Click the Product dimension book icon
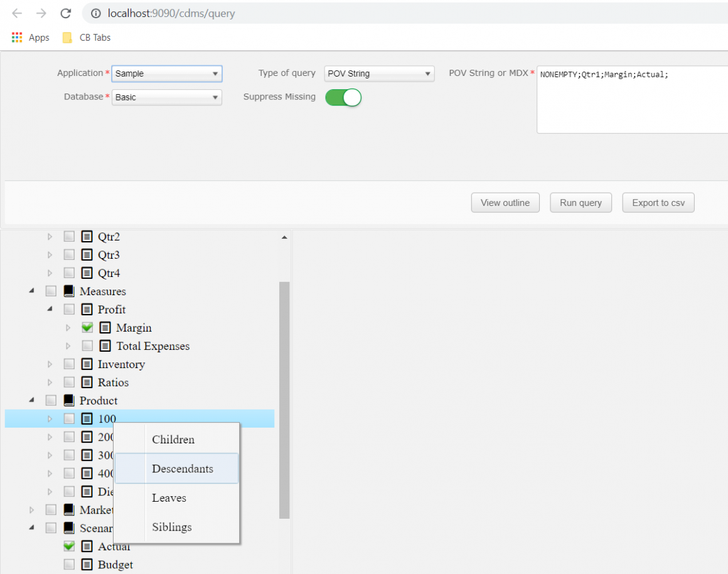The height and width of the screenshot is (574, 728). 68,400
